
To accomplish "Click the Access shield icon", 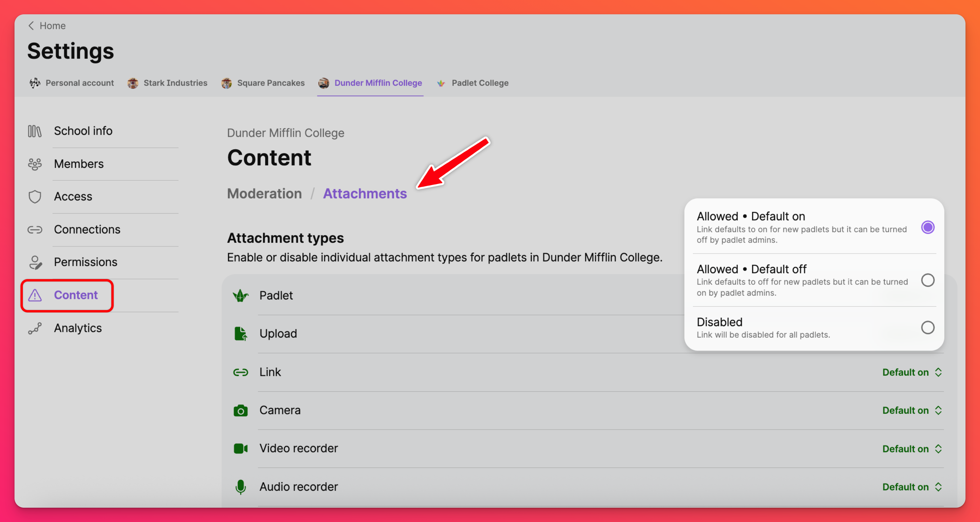I will 35,197.
